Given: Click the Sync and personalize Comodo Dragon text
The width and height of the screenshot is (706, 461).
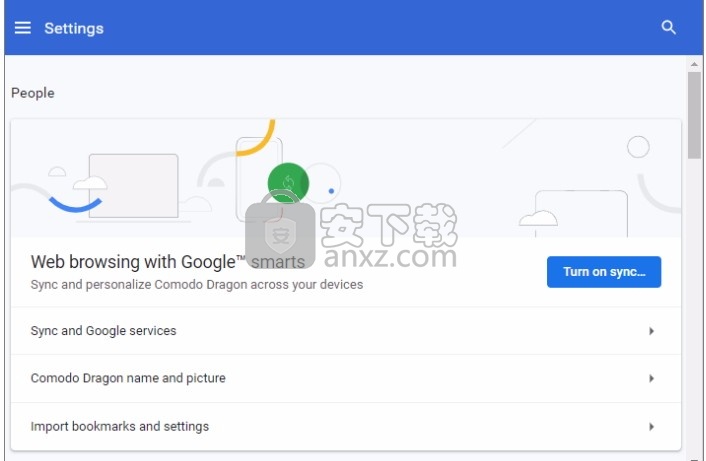Looking at the screenshot, I should [197, 285].
